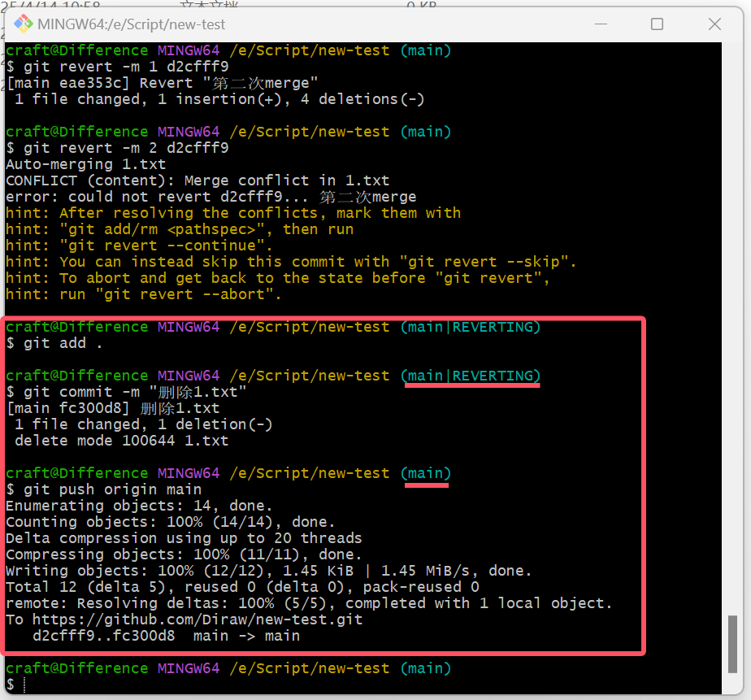This screenshot has height=700, width=751.
Task: Click the Git Bash logo icon in title bar
Action: click(23, 24)
